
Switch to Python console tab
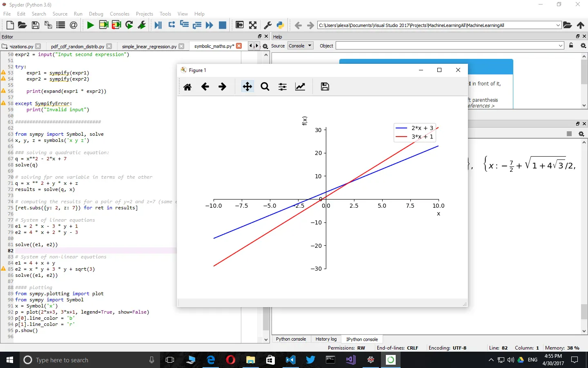tap(291, 339)
